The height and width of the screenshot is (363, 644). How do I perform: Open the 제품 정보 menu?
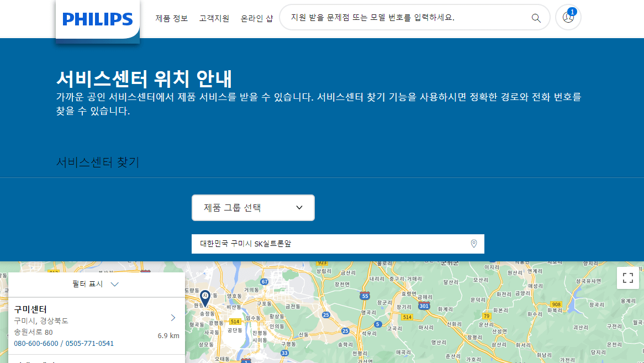171,18
